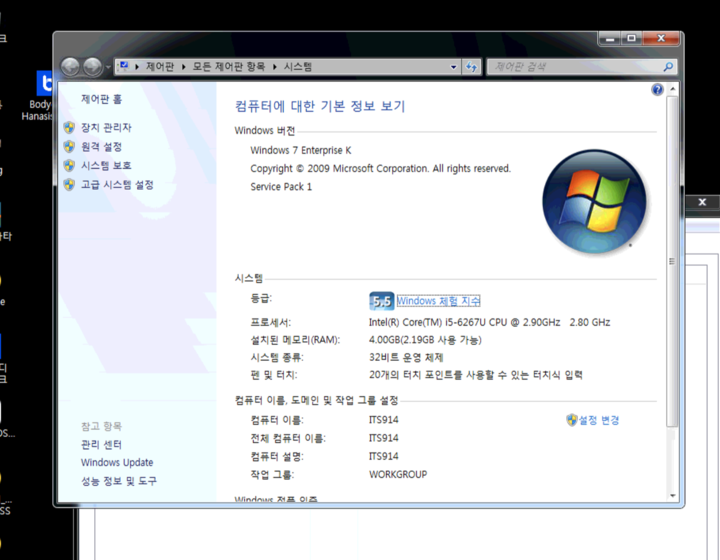Click the scrollbar down arrow
This screenshot has height=560, width=720.
673,496
